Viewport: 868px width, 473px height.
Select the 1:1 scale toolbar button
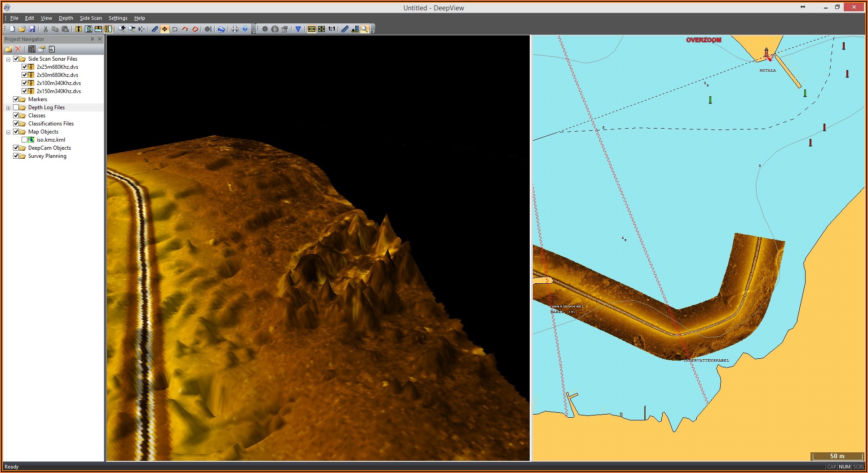(x=332, y=29)
